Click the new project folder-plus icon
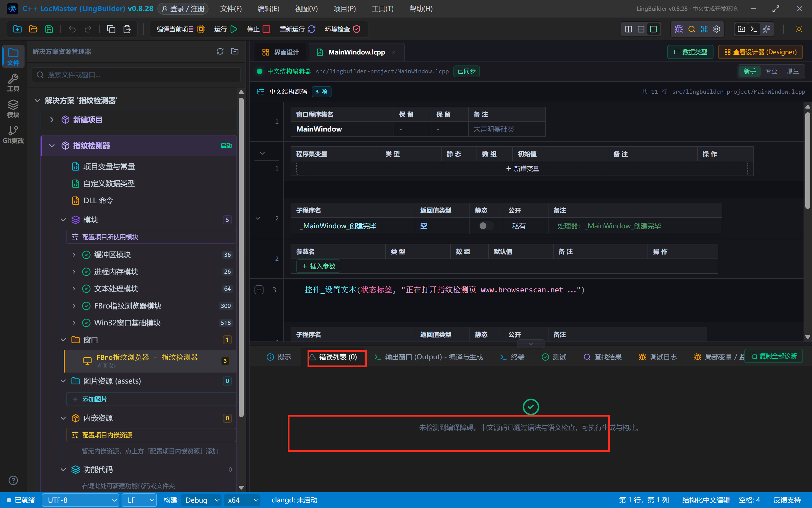This screenshot has height=508, width=812. click(17, 29)
